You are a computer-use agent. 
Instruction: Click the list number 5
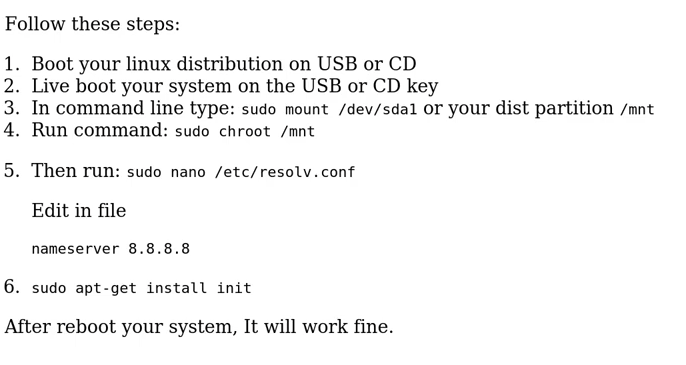(x=12, y=171)
